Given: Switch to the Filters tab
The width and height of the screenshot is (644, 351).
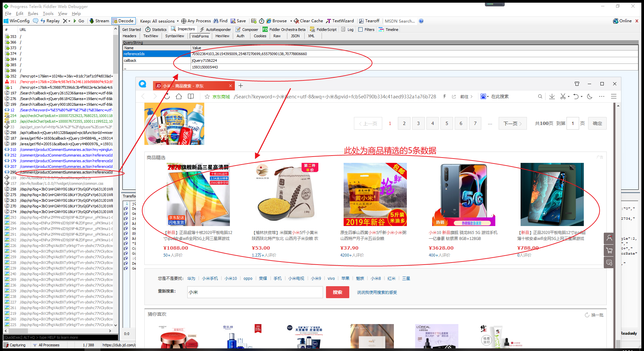Looking at the screenshot, I should point(366,30).
